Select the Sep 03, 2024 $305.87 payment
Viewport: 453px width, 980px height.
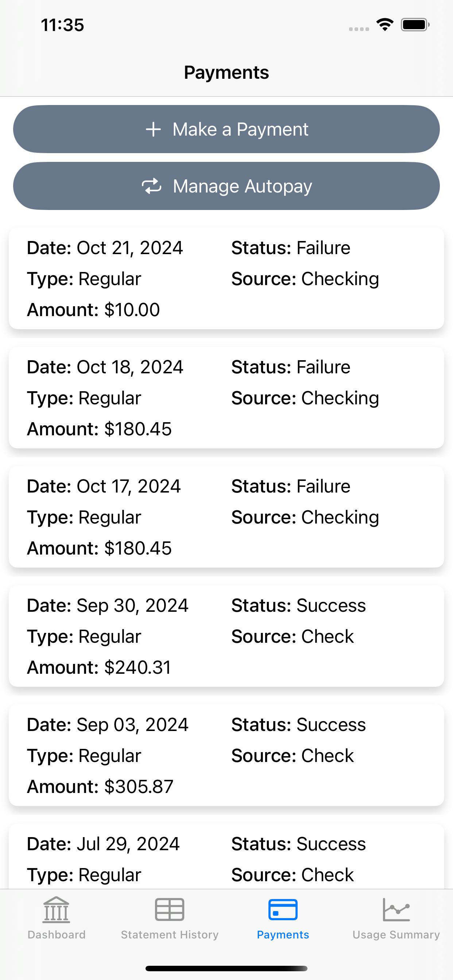226,755
